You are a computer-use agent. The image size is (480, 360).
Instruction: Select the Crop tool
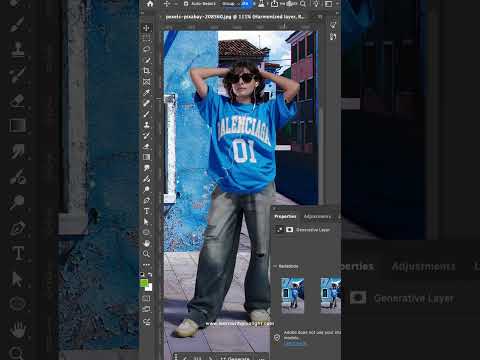(146, 71)
